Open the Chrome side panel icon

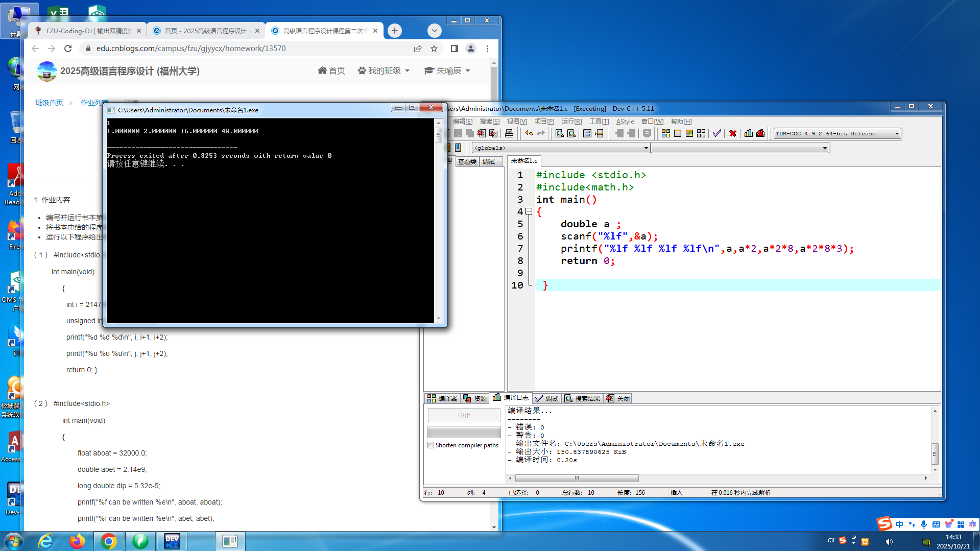454,49
